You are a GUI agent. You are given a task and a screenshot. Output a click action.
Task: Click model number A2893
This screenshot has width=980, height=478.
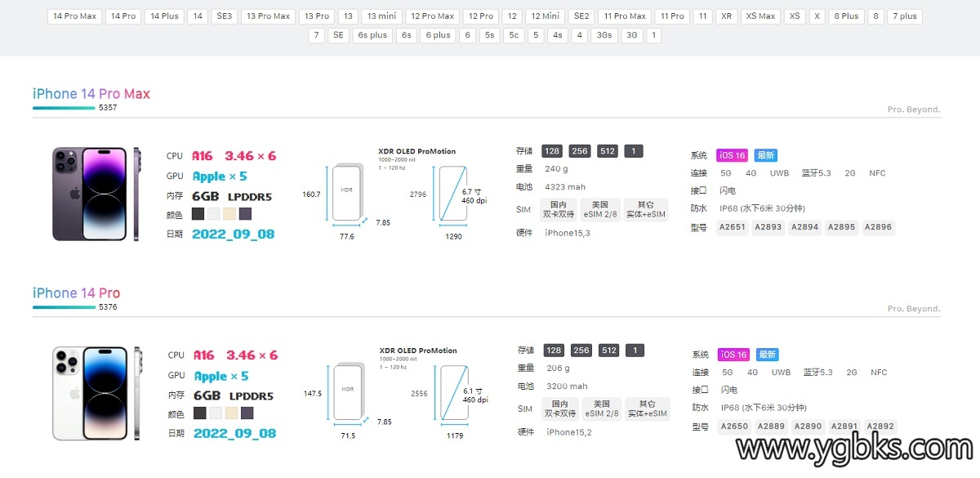pyautogui.click(x=768, y=227)
